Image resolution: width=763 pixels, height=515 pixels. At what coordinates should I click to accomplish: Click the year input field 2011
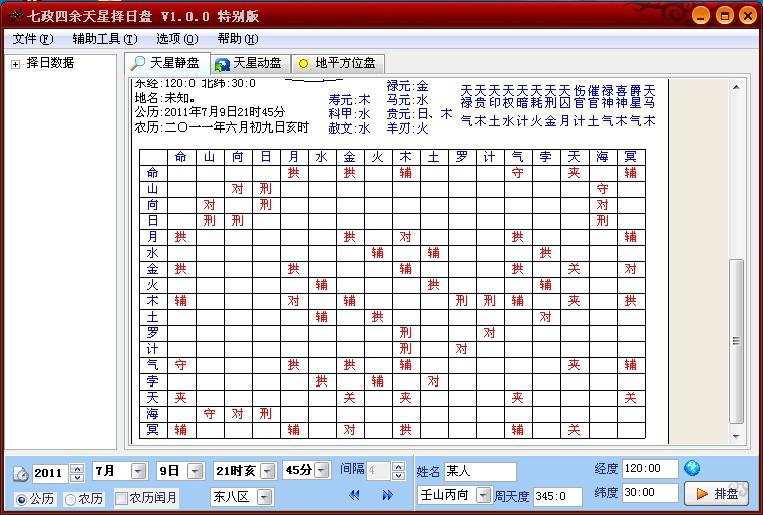[x=52, y=473]
